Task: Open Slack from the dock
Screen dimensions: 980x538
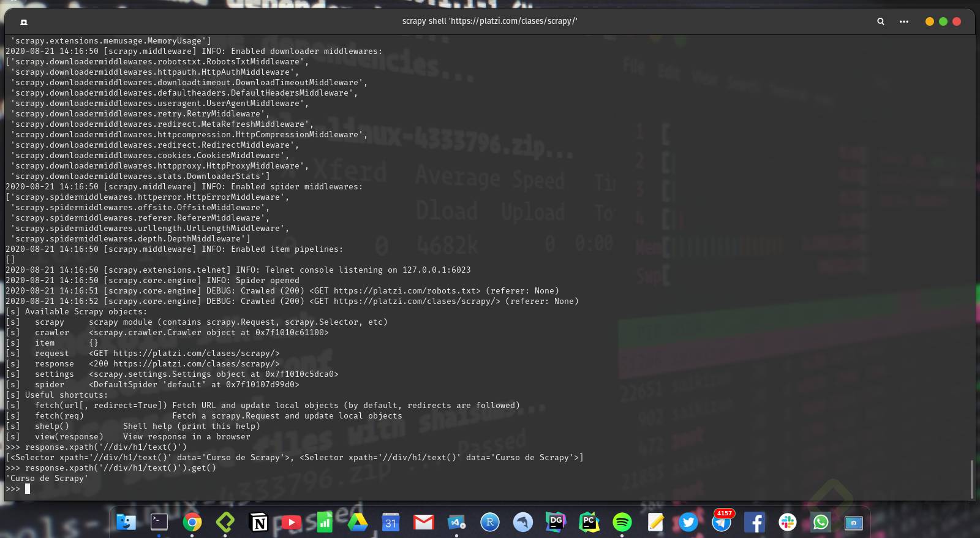Action: tap(788, 522)
